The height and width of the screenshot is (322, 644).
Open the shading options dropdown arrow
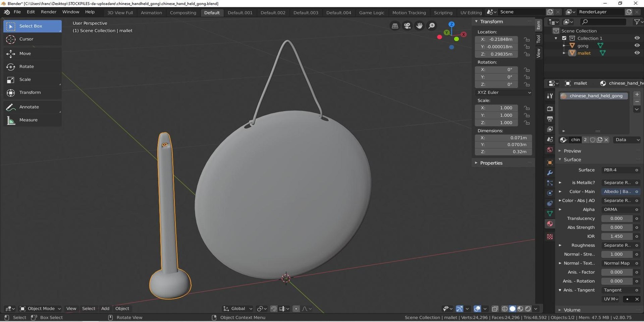pos(536,309)
